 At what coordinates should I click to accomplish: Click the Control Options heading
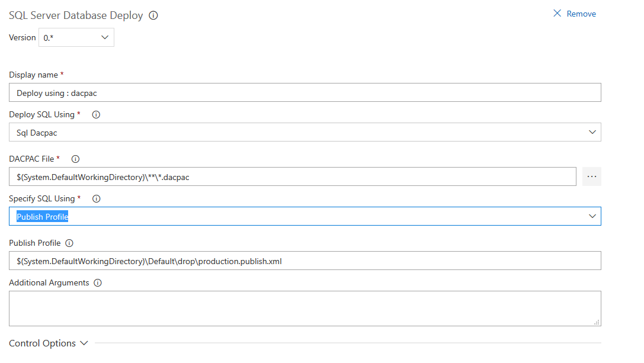point(42,343)
